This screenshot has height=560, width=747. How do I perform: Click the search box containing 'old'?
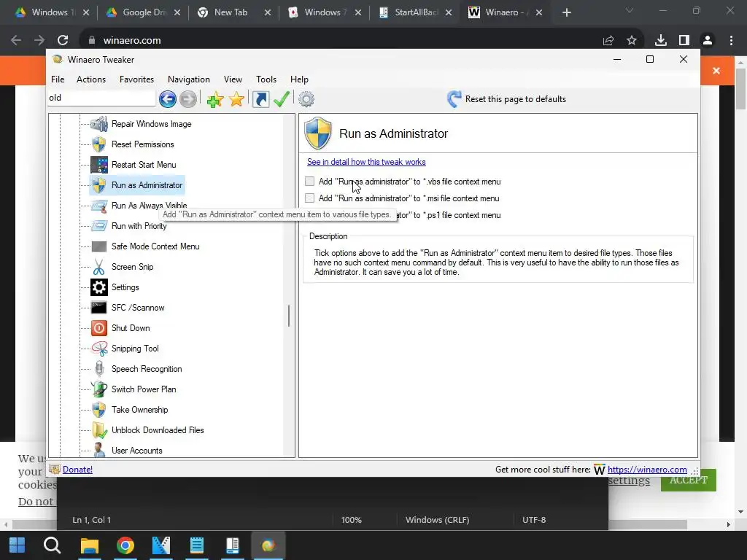coord(101,98)
